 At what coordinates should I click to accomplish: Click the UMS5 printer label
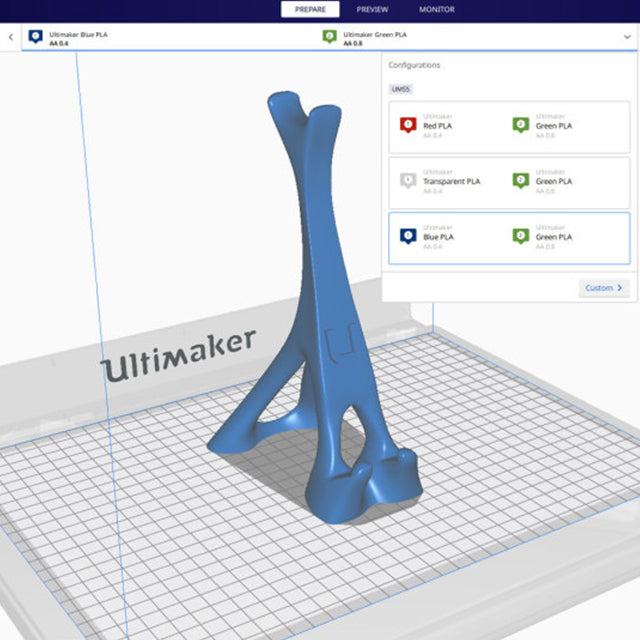400,89
